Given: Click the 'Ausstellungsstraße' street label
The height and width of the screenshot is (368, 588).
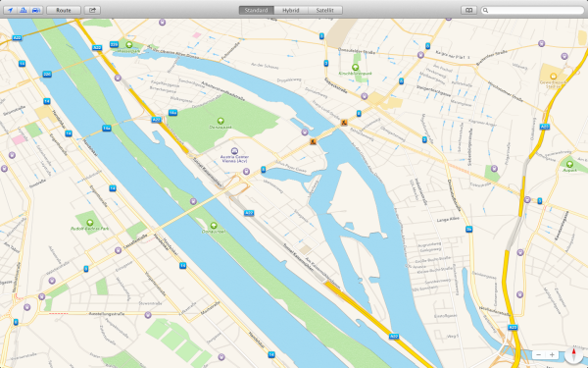Looking at the screenshot, I should (x=107, y=313).
